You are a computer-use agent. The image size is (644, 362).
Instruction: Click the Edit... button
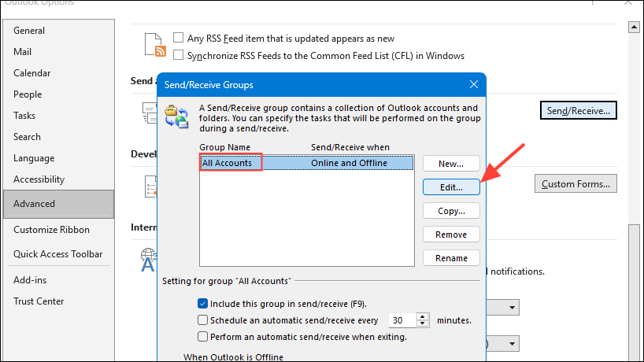click(x=451, y=187)
